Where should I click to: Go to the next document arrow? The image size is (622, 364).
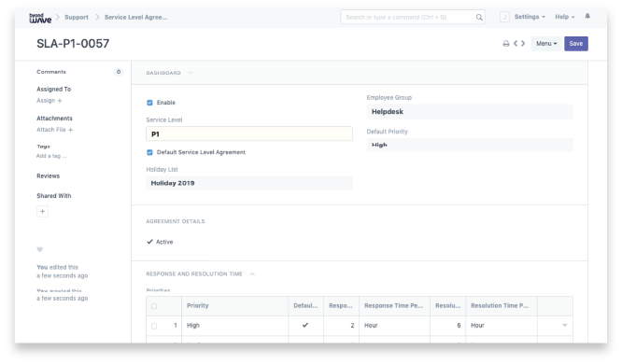click(x=523, y=43)
